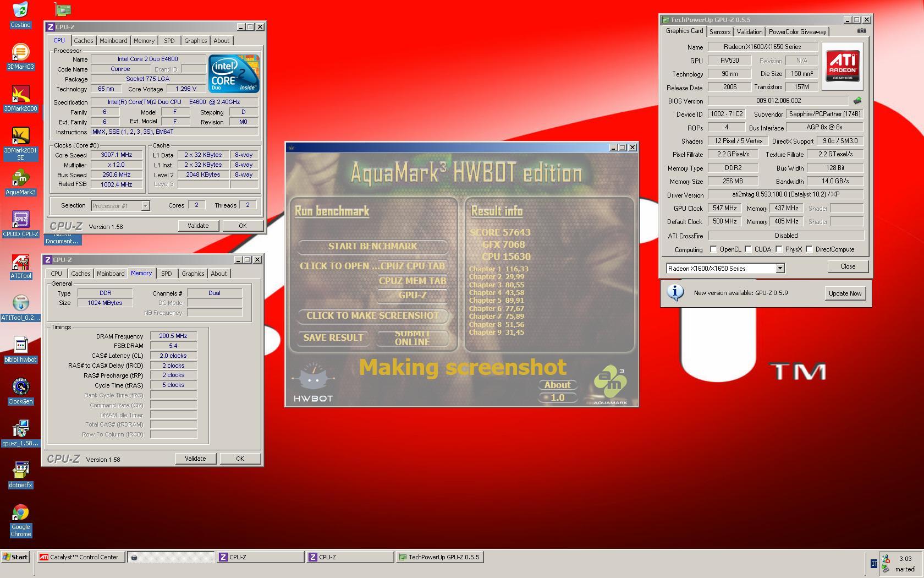
Task: Click Update Now in GPU-Z
Action: [845, 293]
